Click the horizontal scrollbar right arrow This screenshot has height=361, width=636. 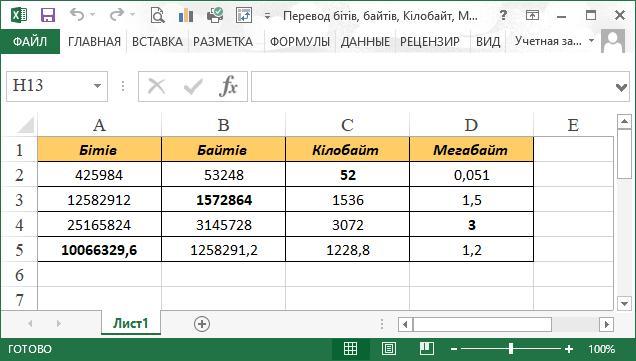(606, 324)
